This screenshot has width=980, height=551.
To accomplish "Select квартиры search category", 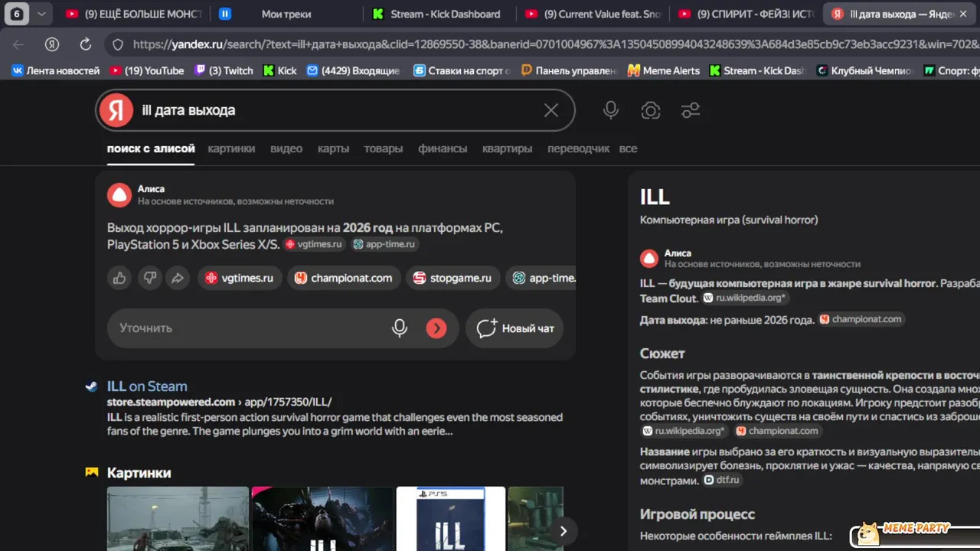I will pos(507,148).
